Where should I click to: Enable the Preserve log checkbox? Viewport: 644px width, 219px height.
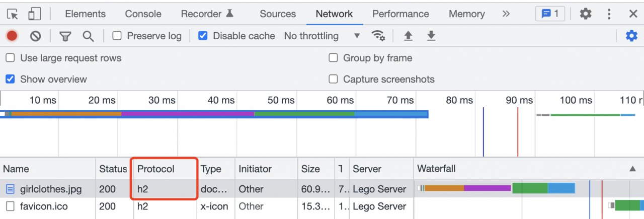[x=117, y=36]
